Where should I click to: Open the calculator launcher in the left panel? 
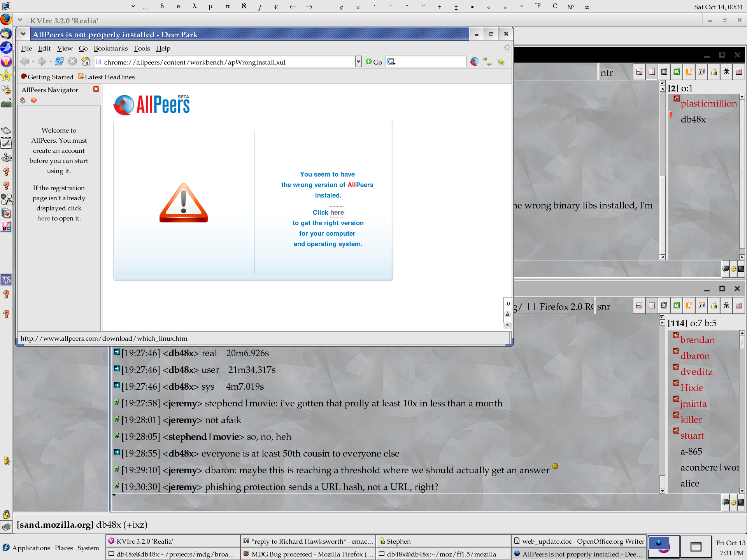(x=6, y=131)
